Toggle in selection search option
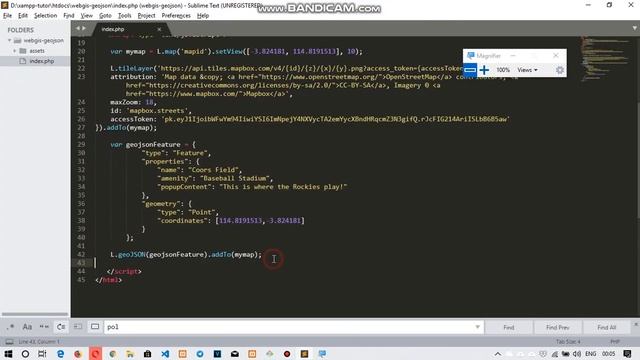Screen dimensions: 640x360 pyautogui.click(x=78, y=327)
